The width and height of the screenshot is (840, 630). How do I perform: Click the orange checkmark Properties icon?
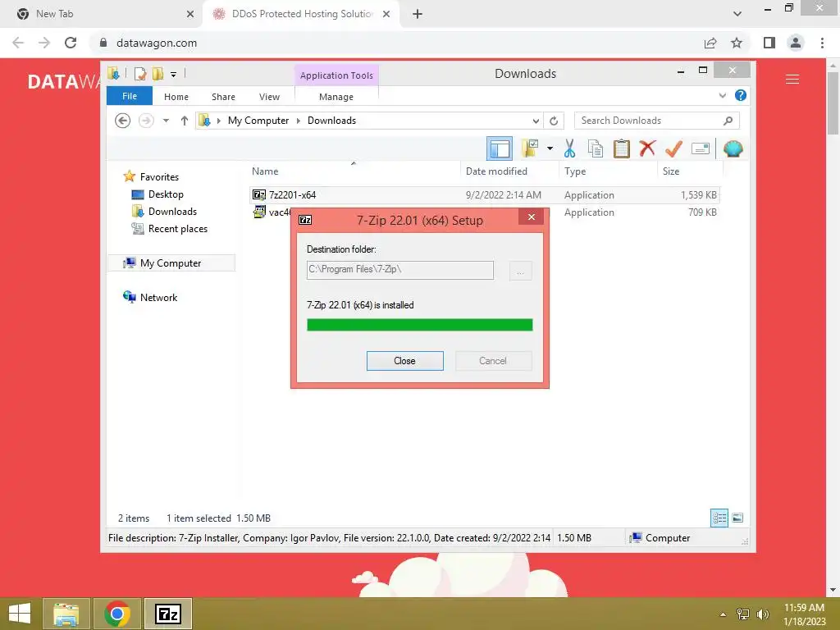point(673,148)
